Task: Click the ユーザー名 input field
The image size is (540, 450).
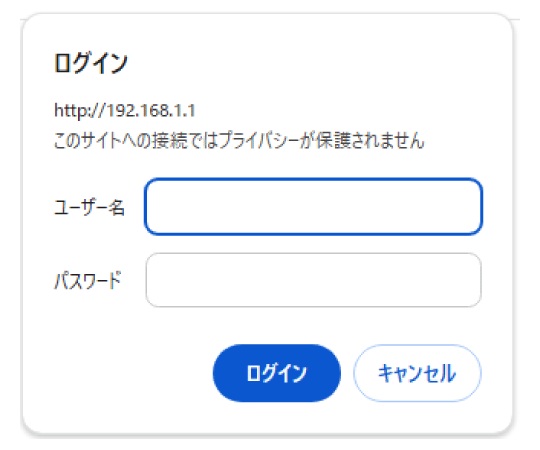Action: click(x=313, y=207)
